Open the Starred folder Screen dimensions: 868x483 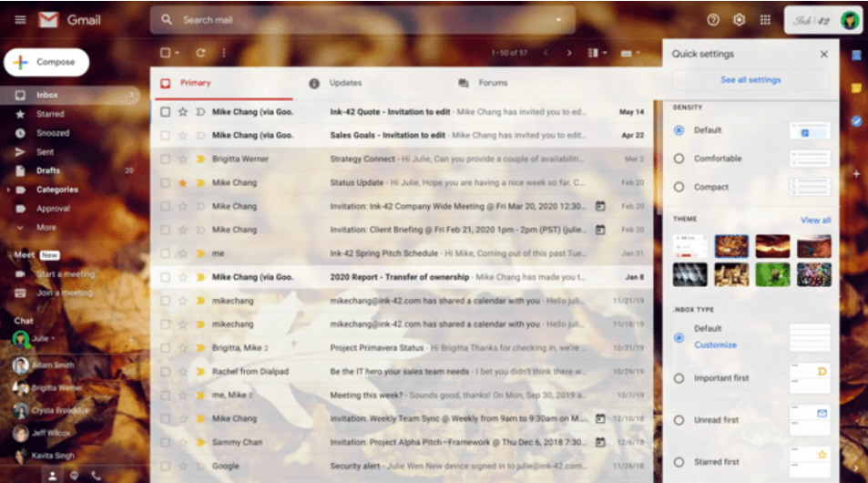click(50, 114)
